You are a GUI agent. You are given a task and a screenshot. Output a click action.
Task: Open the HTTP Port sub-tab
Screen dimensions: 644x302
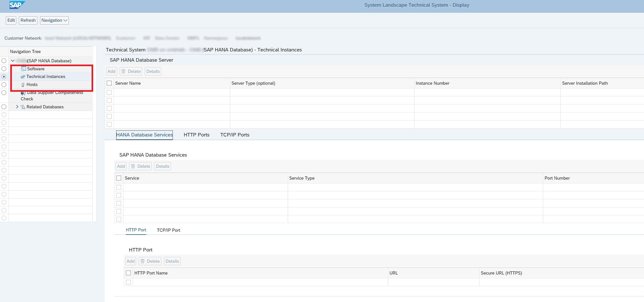[x=136, y=230]
